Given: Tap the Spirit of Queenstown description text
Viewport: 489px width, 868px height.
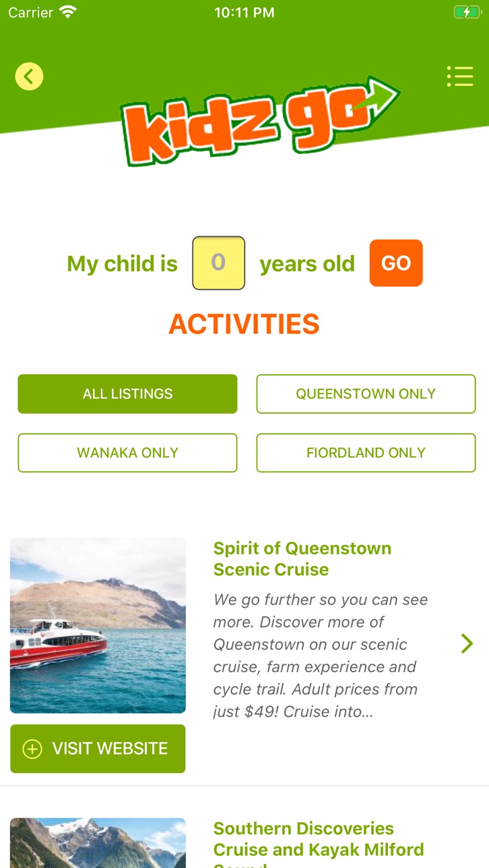Looking at the screenshot, I should pyautogui.click(x=321, y=655).
